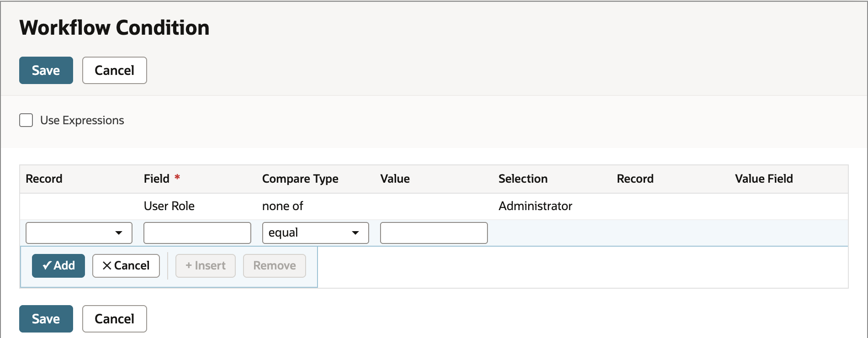
Task: Enable the Use Expressions checkbox
Action: pos(26,120)
